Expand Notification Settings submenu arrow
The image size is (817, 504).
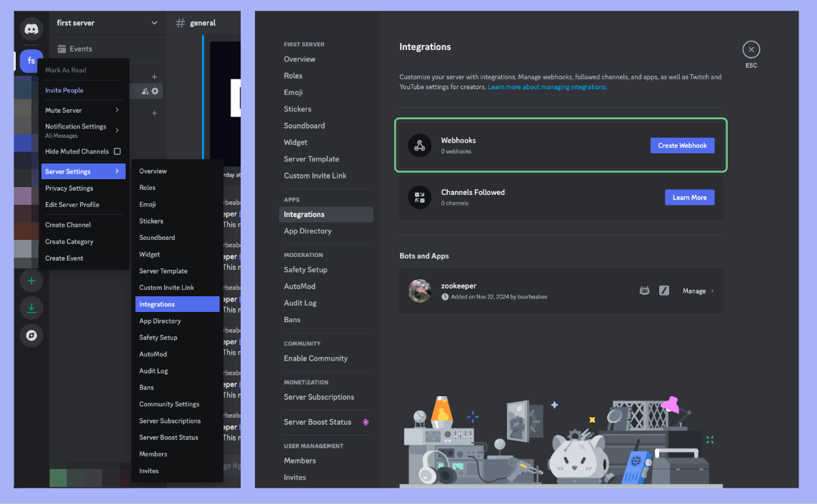pyautogui.click(x=117, y=130)
